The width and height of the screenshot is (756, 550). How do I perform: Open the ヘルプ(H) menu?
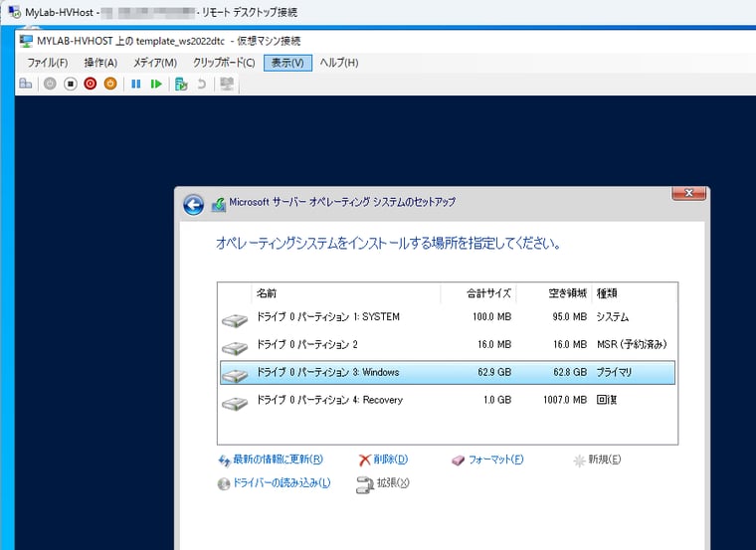coord(339,63)
